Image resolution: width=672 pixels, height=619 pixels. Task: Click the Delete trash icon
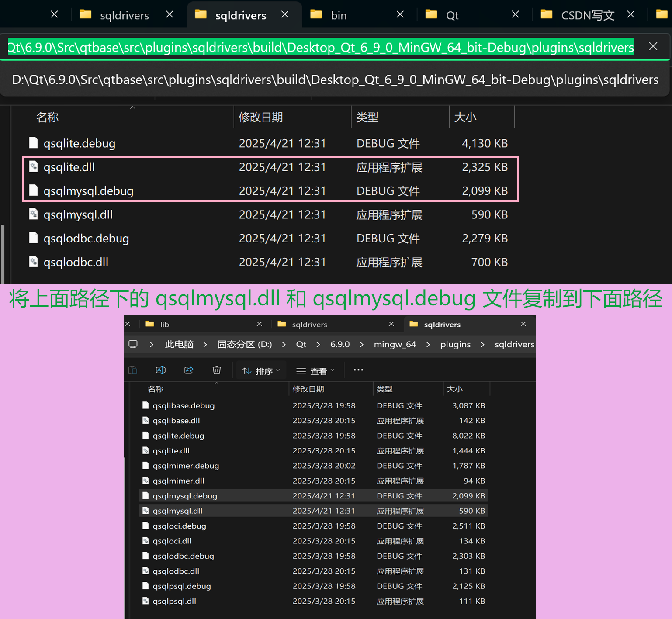tap(217, 370)
